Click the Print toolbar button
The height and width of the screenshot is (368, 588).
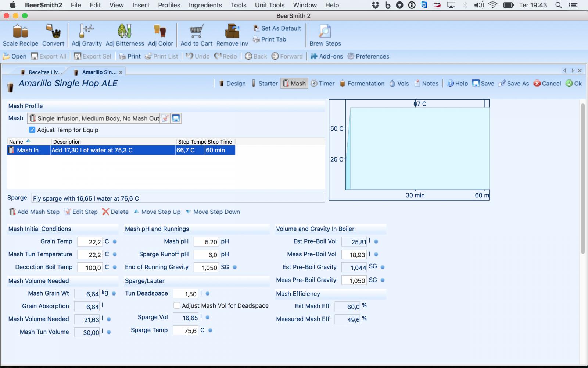[x=130, y=56]
